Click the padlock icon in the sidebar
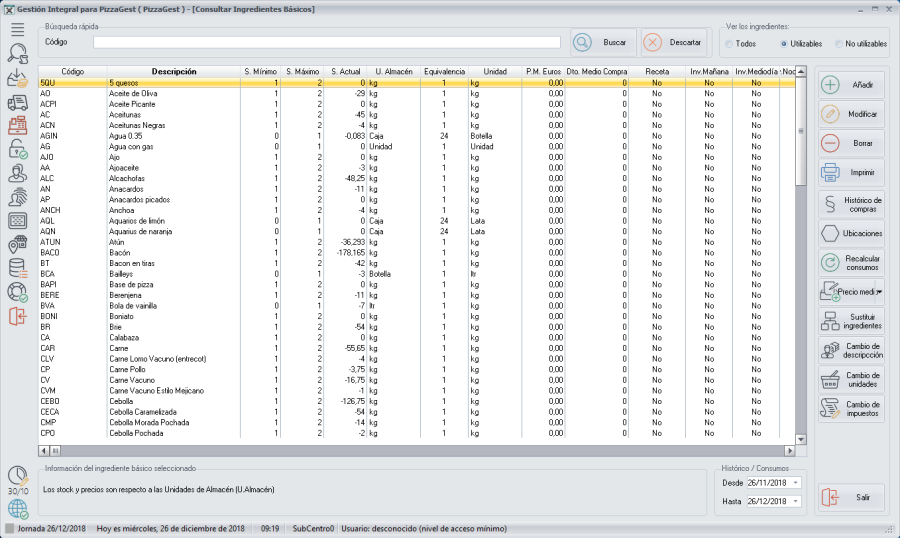Screen dimensions: 900x538 [x=17, y=149]
